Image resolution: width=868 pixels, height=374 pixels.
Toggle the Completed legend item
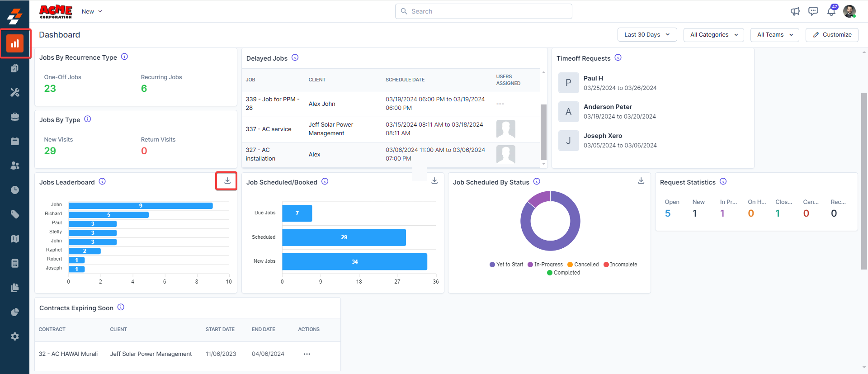click(x=563, y=273)
